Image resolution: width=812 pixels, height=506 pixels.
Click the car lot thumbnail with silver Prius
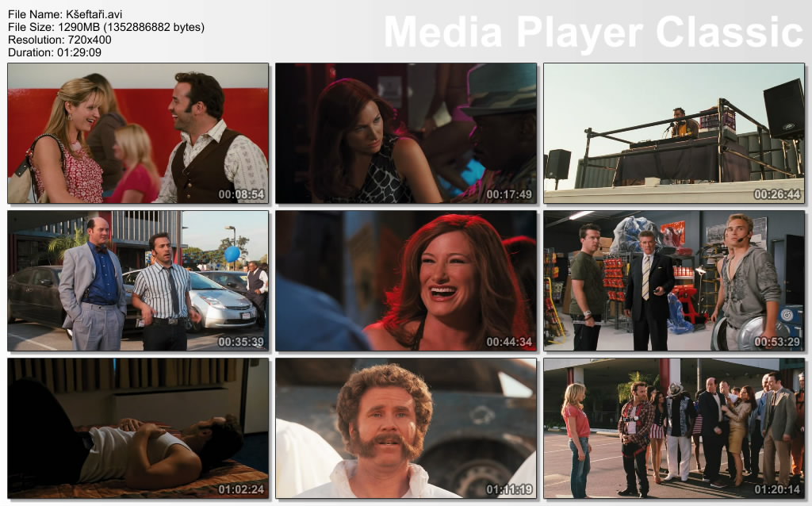tap(138, 280)
